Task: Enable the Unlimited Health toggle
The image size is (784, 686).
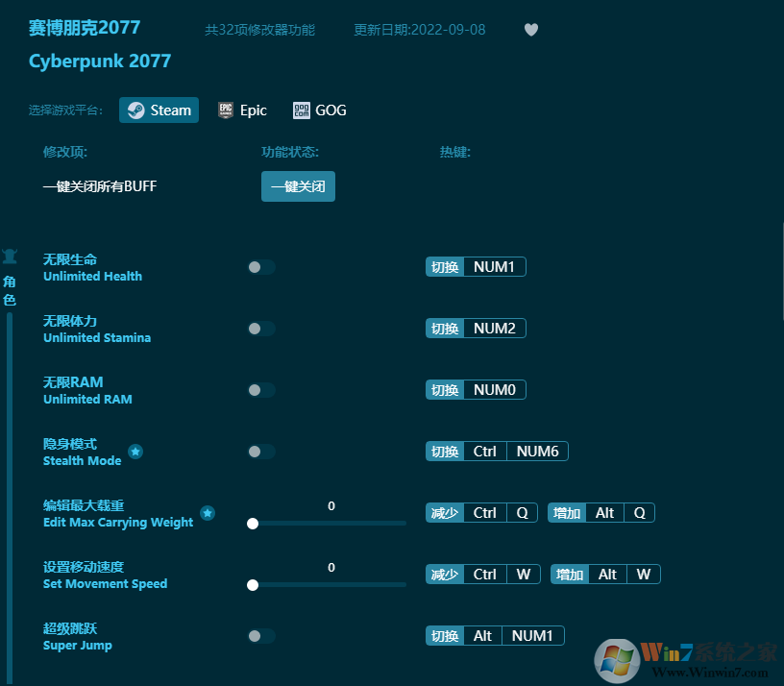Action: 260,267
